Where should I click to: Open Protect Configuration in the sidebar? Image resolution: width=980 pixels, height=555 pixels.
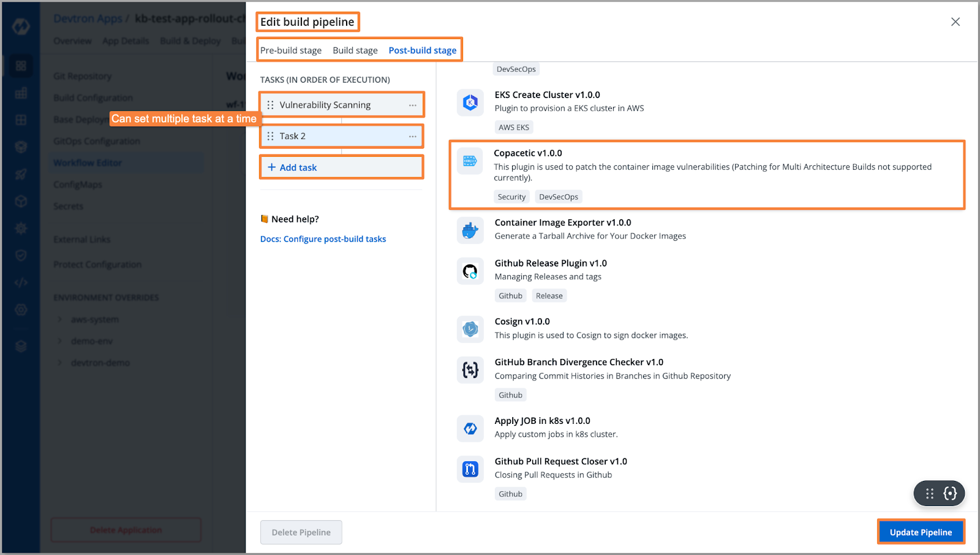coord(97,265)
